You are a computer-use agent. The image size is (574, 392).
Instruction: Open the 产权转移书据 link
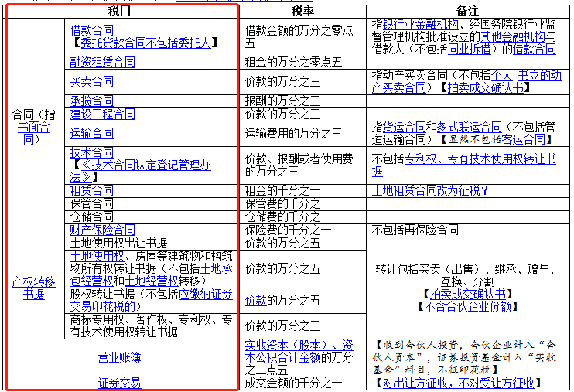[33, 288]
